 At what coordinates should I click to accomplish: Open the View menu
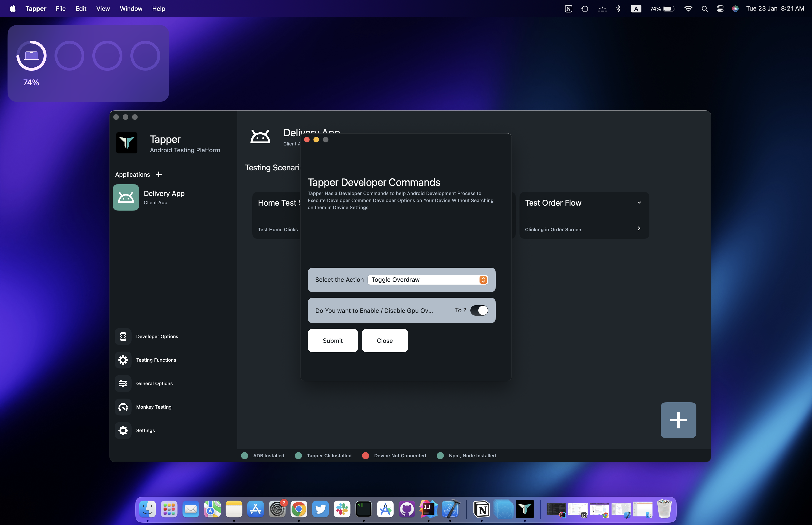103,8
